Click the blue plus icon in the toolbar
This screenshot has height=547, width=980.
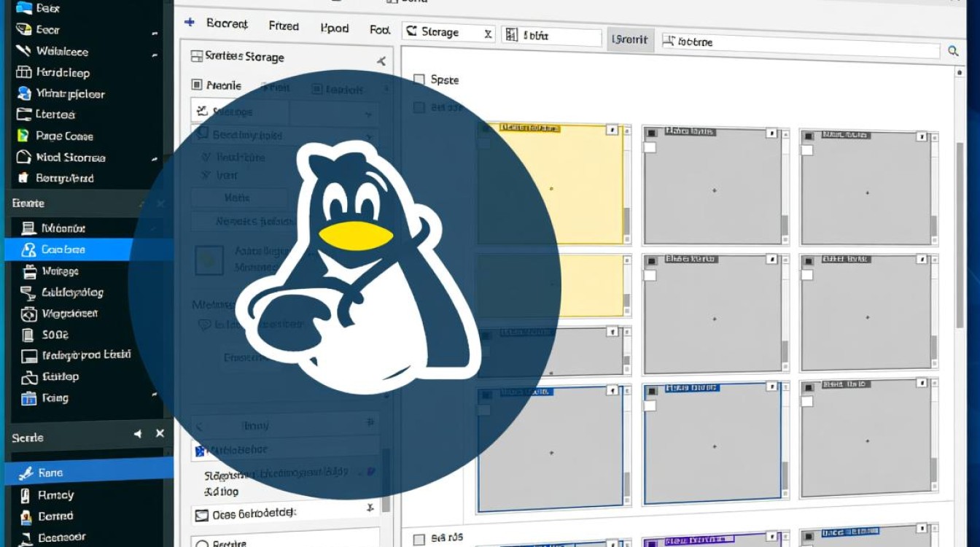190,23
